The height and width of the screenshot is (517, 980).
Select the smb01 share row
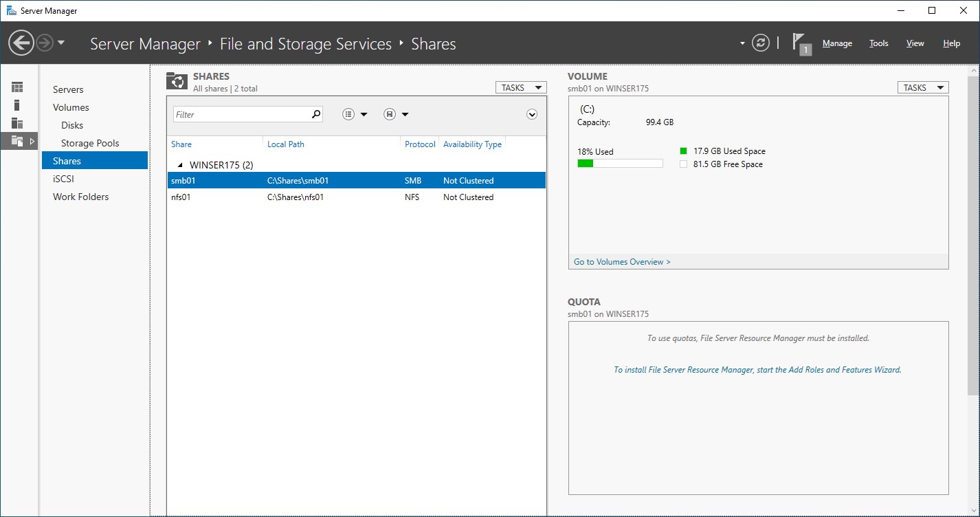tap(357, 180)
